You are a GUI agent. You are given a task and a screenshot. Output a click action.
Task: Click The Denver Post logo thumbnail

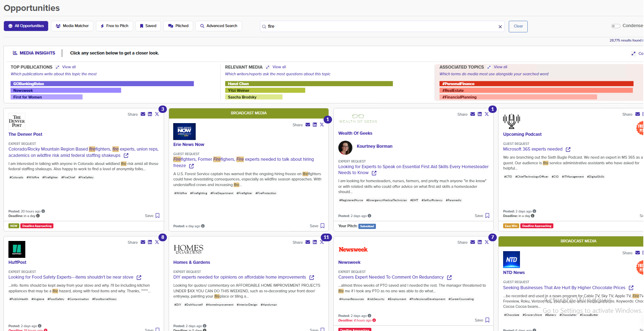[17, 121]
